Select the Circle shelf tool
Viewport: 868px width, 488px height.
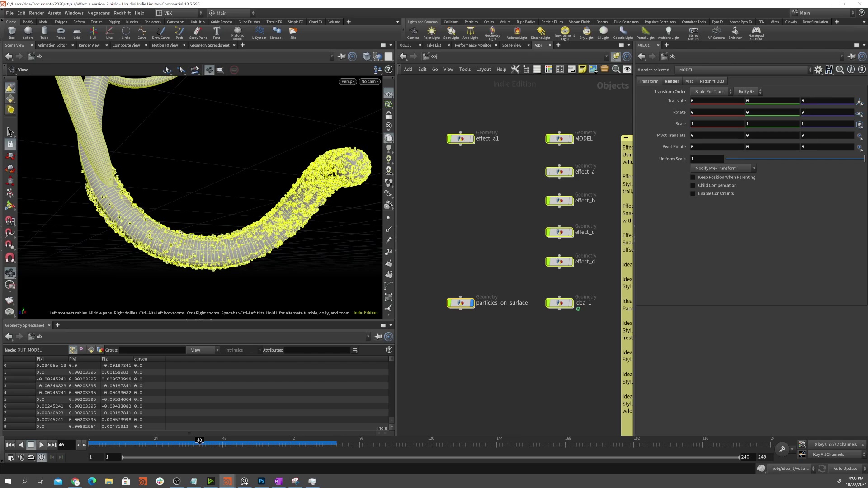coord(126,33)
